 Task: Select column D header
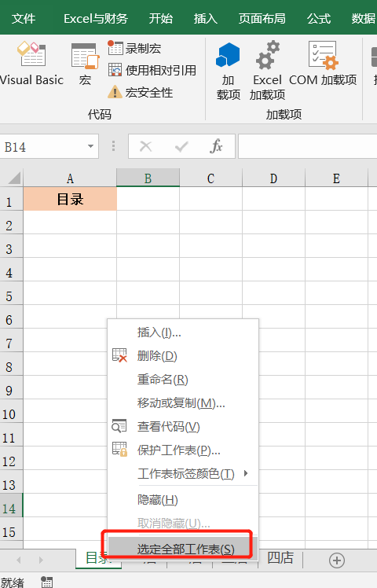[x=274, y=178]
